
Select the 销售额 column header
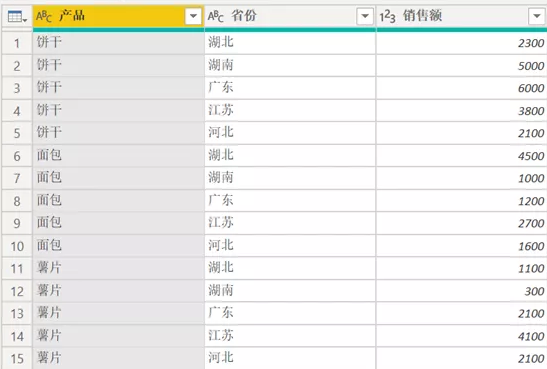click(462, 16)
